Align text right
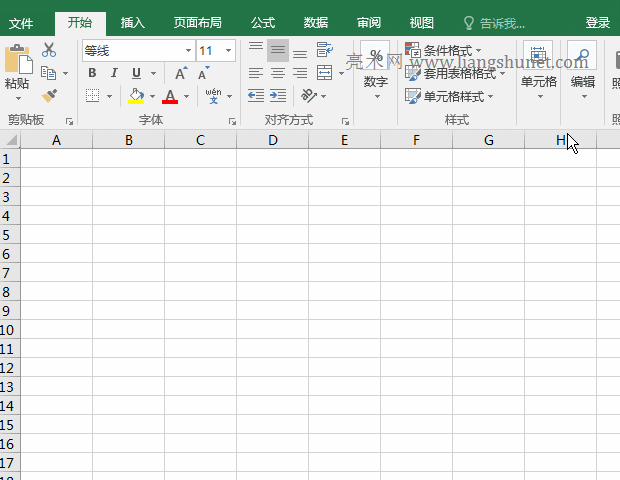 coord(300,73)
